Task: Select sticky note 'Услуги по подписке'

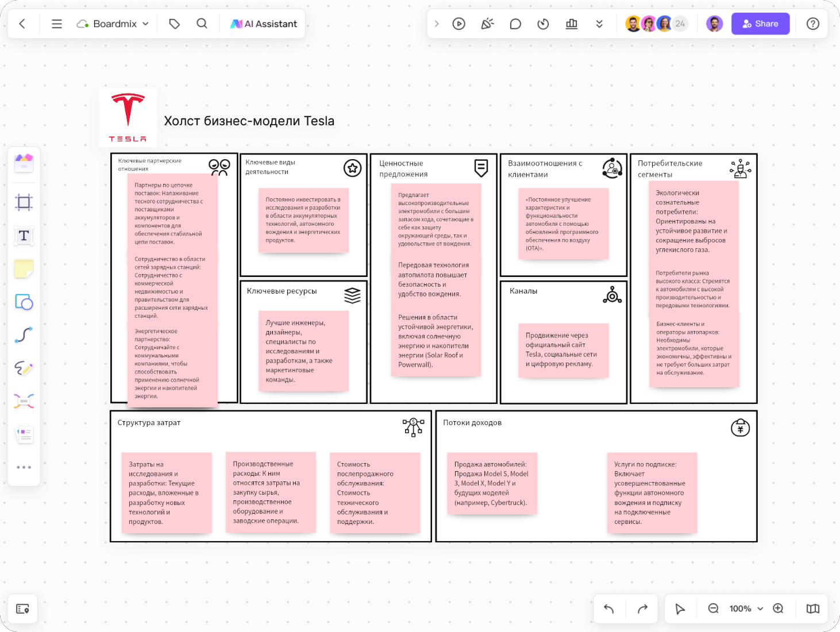Action: [652, 493]
